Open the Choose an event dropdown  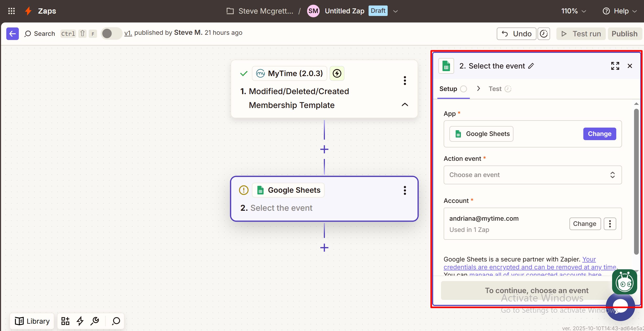[532, 175]
